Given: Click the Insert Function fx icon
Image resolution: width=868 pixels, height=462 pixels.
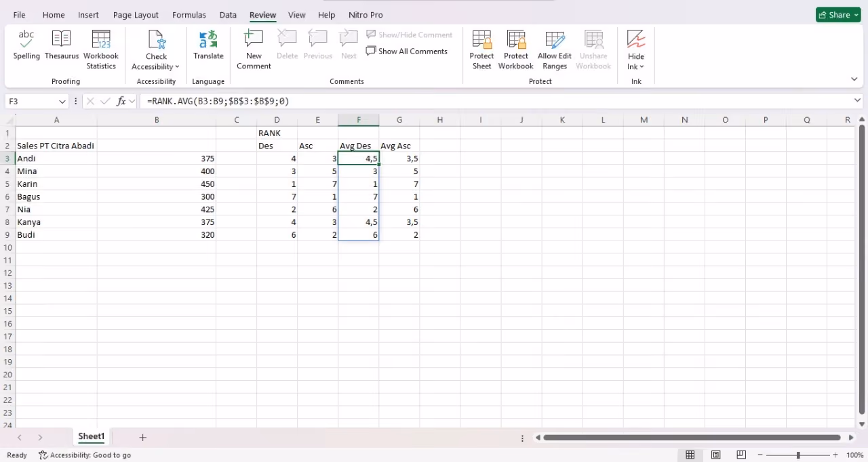Looking at the screenshot, I should [x=121, y=101].
